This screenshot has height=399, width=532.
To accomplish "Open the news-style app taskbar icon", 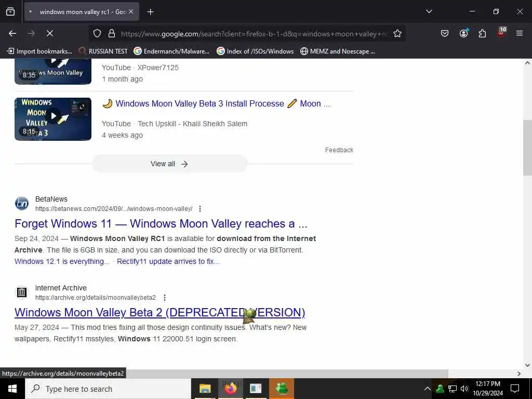I will click(x=256, y=389).
